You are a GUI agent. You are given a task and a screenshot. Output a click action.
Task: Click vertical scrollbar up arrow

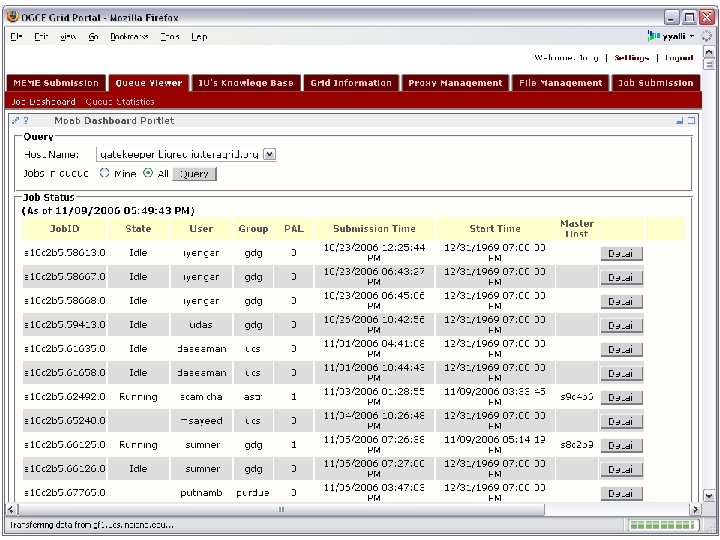click(709, 51)
